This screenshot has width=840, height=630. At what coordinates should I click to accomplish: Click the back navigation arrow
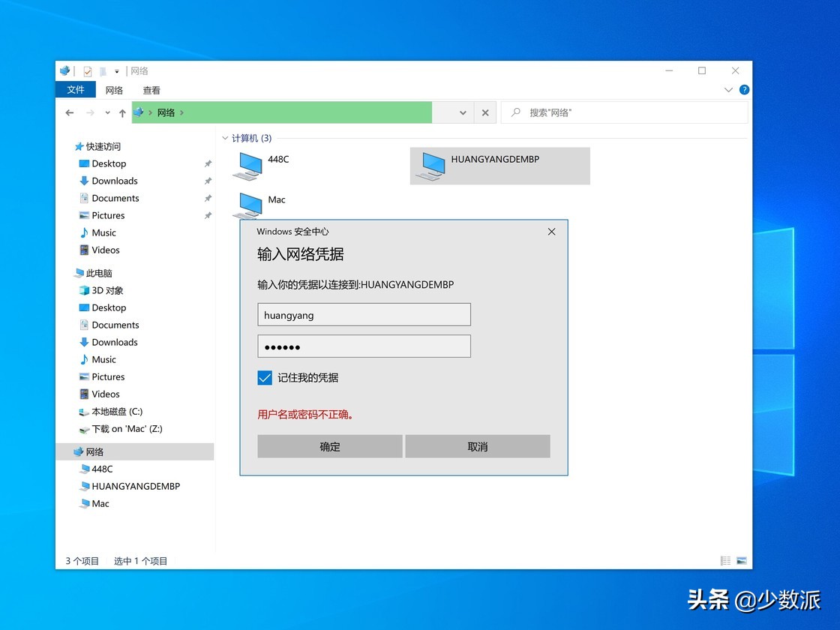(69, 112)
